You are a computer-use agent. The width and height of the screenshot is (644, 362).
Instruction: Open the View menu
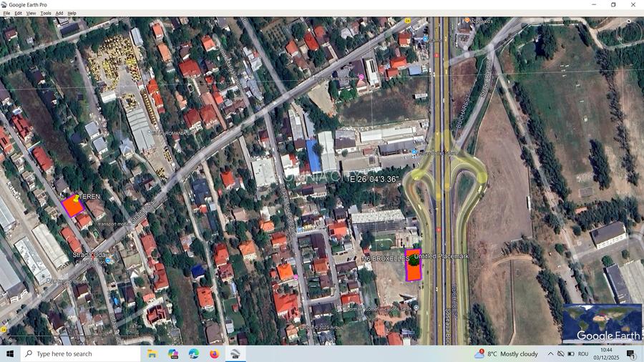point(31,13)
